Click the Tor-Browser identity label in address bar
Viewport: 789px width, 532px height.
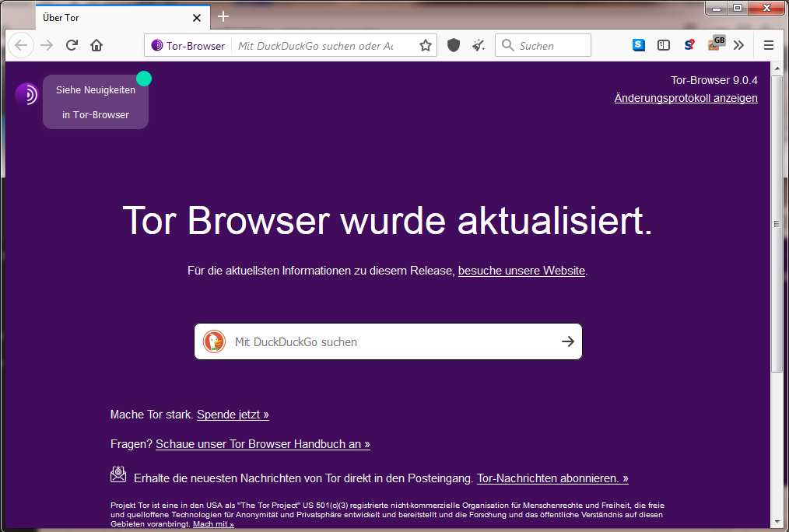coord(188,46)
